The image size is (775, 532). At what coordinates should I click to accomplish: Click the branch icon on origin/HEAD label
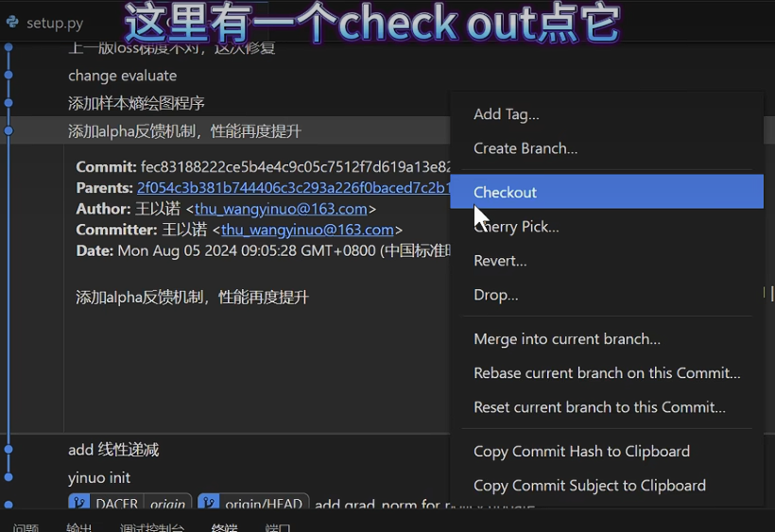209,503
